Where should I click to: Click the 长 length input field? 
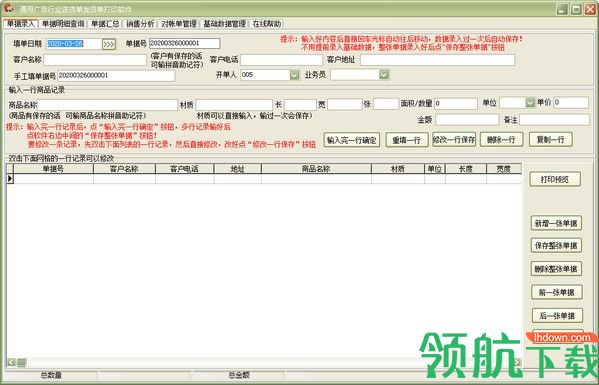[x=300, y=105]
